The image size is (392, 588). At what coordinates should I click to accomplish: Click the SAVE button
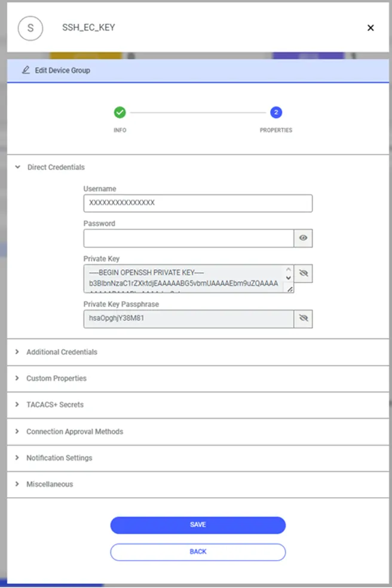[x=198, y=525]
